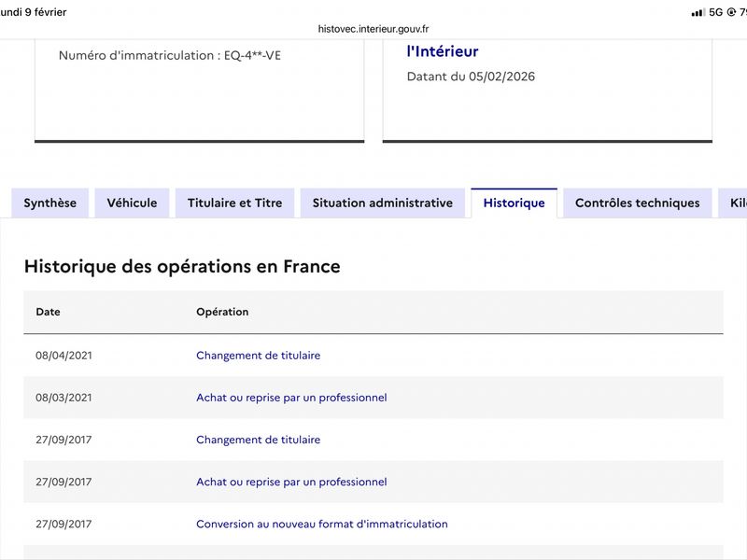Image resolution: width=747 pixels, height=560 pixels.
Task: Tap the histovec.interieur.gouv.fr address bar
Action: [x=373, y=29]
